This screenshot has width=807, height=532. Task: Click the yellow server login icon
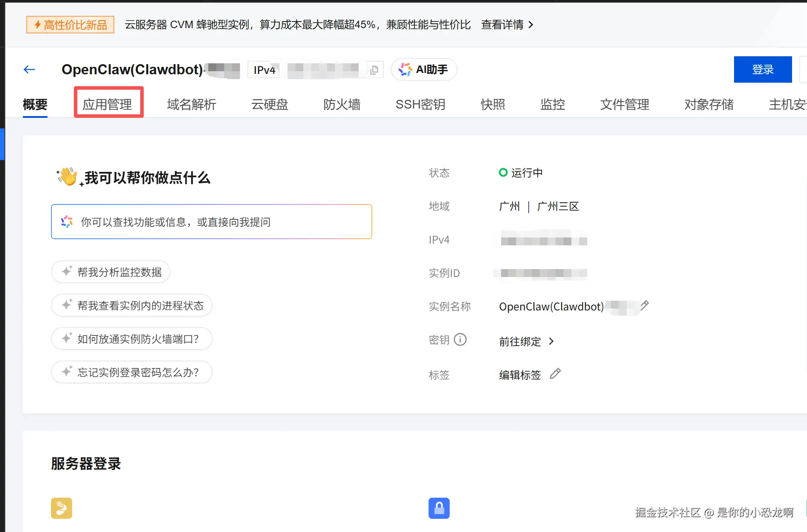(x=62, y=508)
